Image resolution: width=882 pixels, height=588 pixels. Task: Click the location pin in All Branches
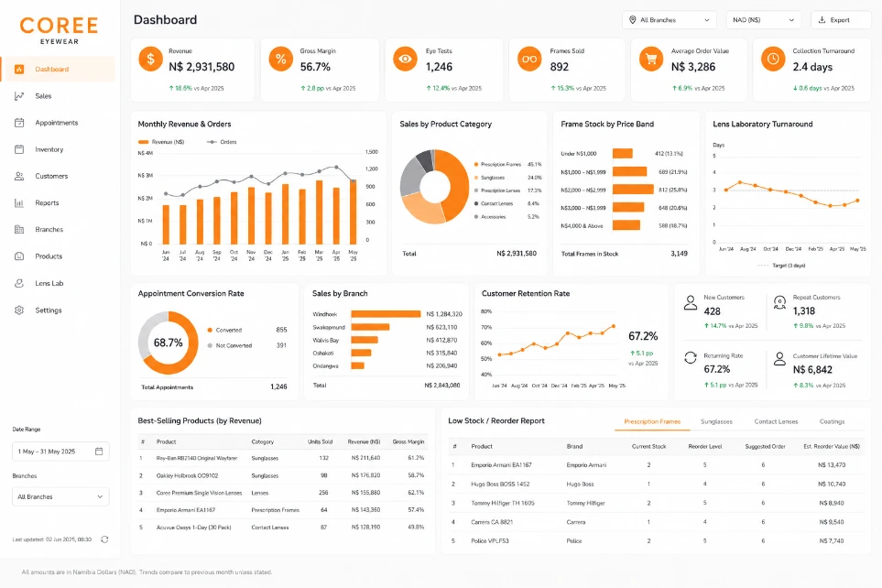(x=632, y=20)
